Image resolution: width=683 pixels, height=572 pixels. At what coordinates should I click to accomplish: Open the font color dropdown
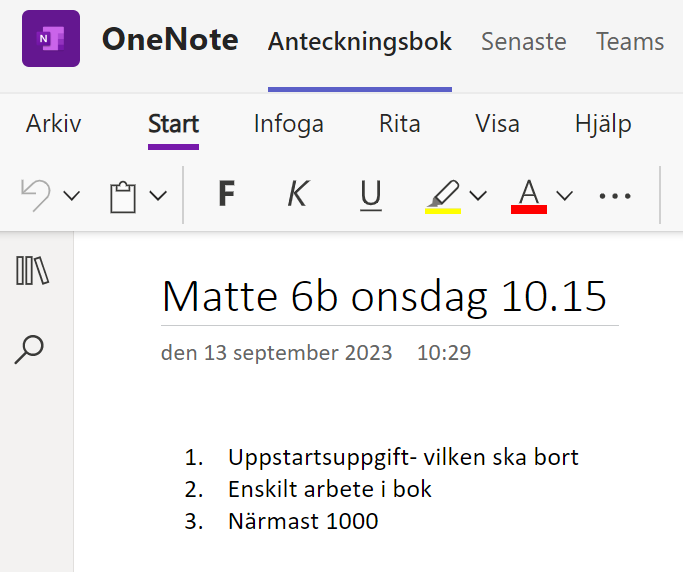565,196
